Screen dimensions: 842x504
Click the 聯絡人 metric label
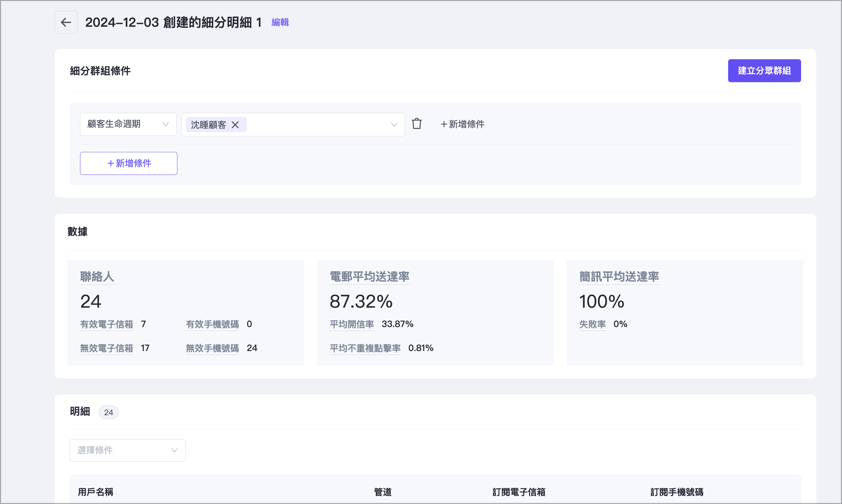pyautogui.click(x=97, y=277)
